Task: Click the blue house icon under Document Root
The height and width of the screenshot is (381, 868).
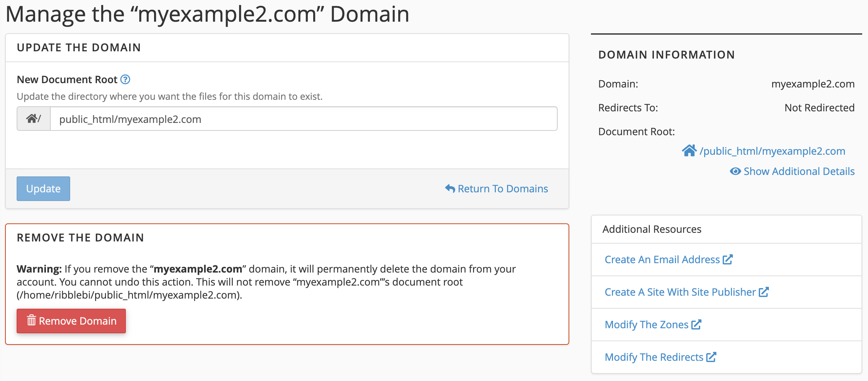Action: (x=689, y=151)
